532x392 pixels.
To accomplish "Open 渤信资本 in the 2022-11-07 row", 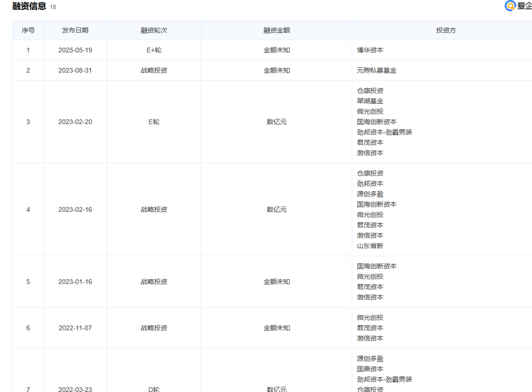I will click(x=370, y=338).
